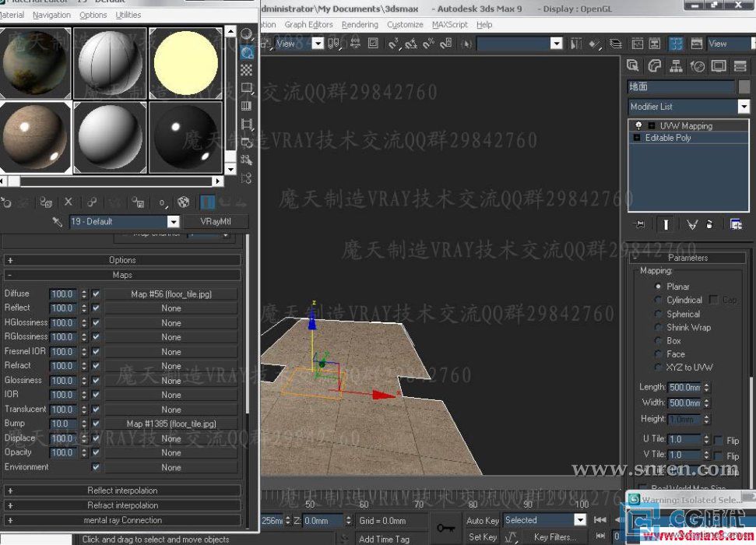Viewport: 756px width, 545px height.
Task: Click Configure Modifier Sets icon
Action: [736, 224]
